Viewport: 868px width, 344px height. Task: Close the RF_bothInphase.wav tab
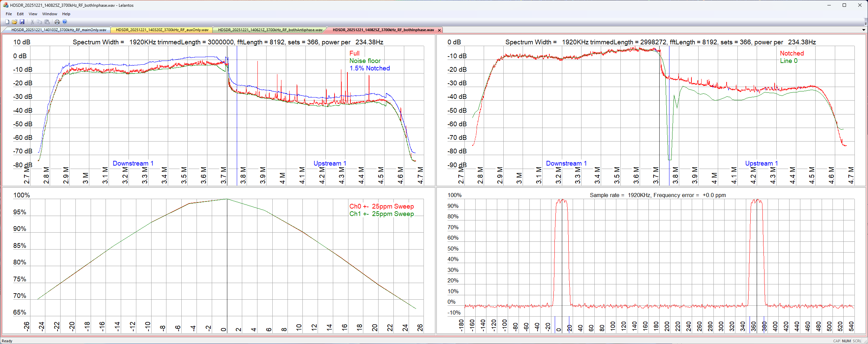click(x=439, y=30)
